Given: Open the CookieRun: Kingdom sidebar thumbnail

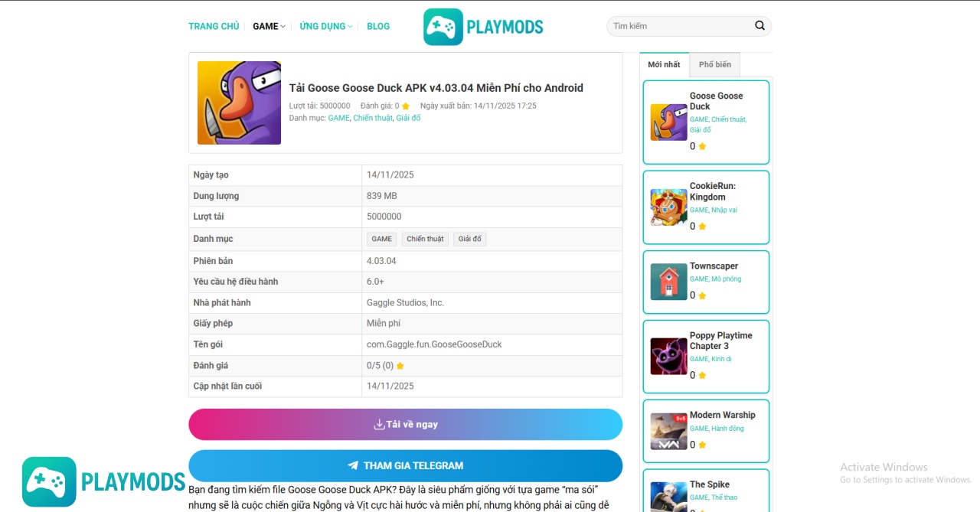Looking at the screenshot, I should (x=668, y=207).
